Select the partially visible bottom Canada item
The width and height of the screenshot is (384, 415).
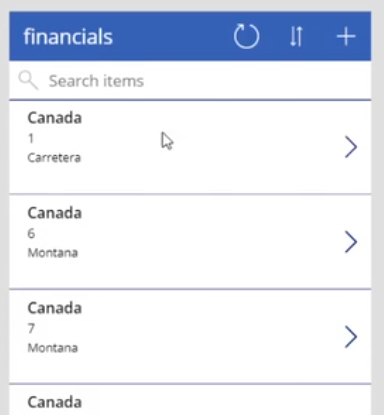point(190,400)
